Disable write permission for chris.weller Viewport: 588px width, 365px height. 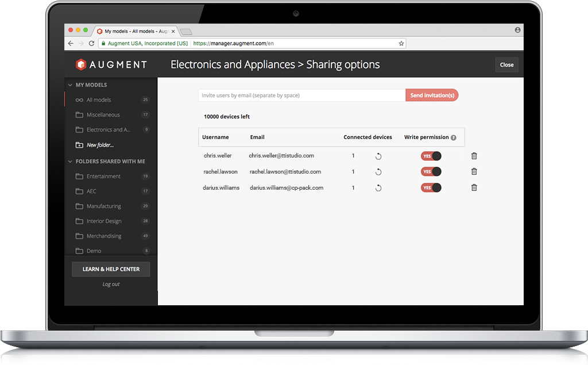point(431,155)
